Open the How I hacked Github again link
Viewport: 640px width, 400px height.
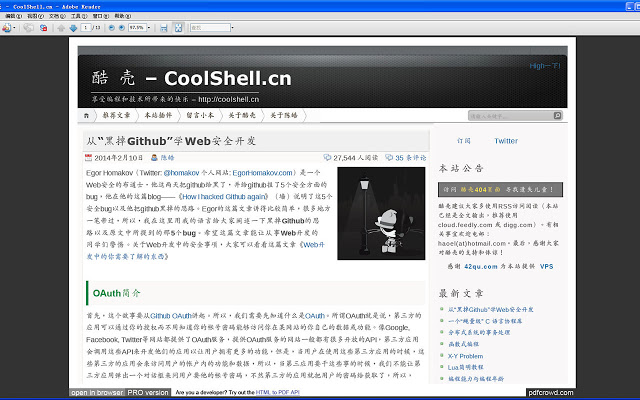point(225,197)
